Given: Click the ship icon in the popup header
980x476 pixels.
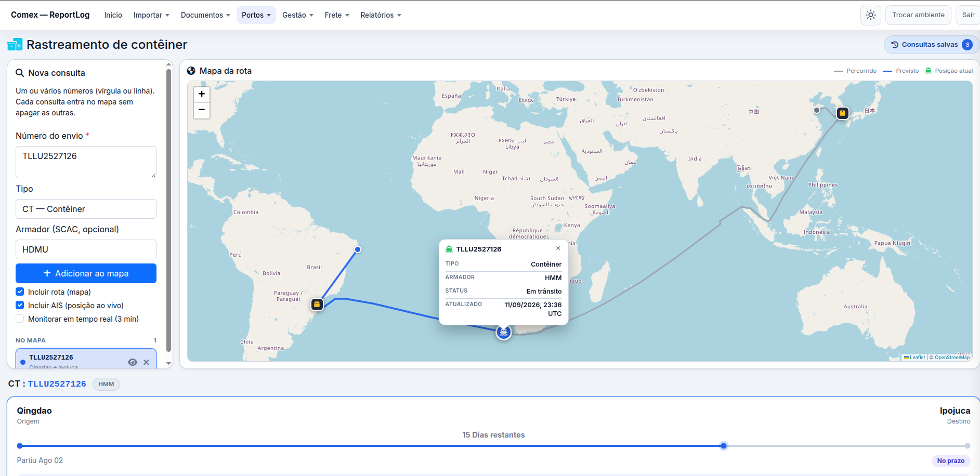Looking at the screenshot, I should coord(449,249).
